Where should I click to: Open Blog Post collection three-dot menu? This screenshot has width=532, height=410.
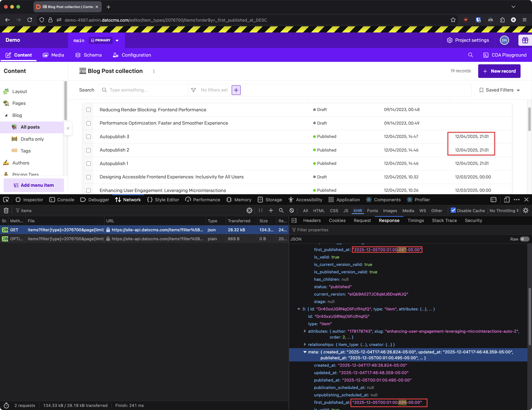click(x=154, y=71)
